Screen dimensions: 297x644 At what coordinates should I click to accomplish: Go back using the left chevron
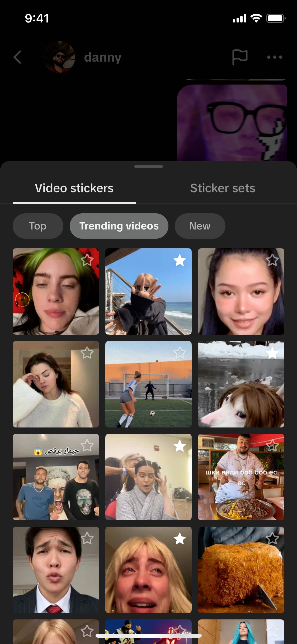point(17,57)
